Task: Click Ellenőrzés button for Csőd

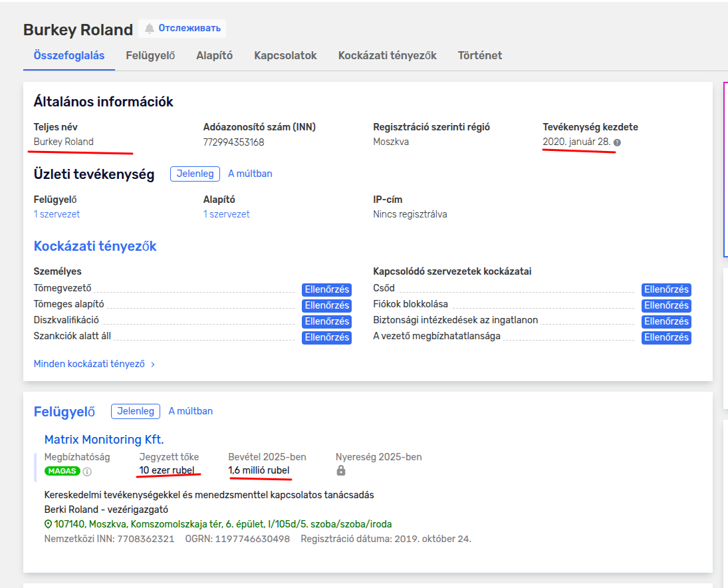Action: 666,289
